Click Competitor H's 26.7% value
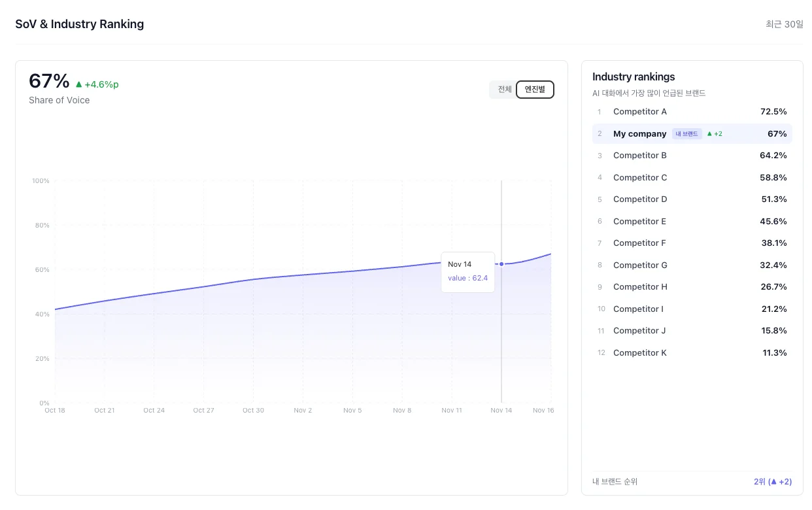The width and height of the screenshot is (812, 510). click(773, 287)
